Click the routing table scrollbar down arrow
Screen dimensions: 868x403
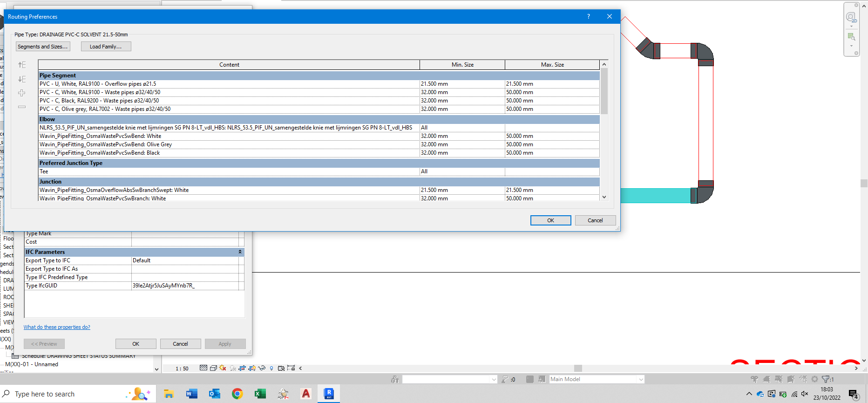click(604, 197)
